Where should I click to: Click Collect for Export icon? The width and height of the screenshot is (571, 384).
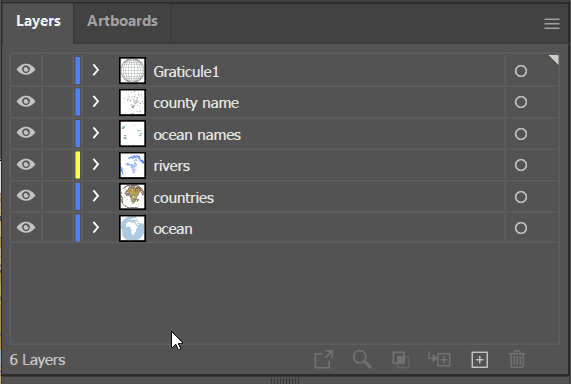point(323,360)
